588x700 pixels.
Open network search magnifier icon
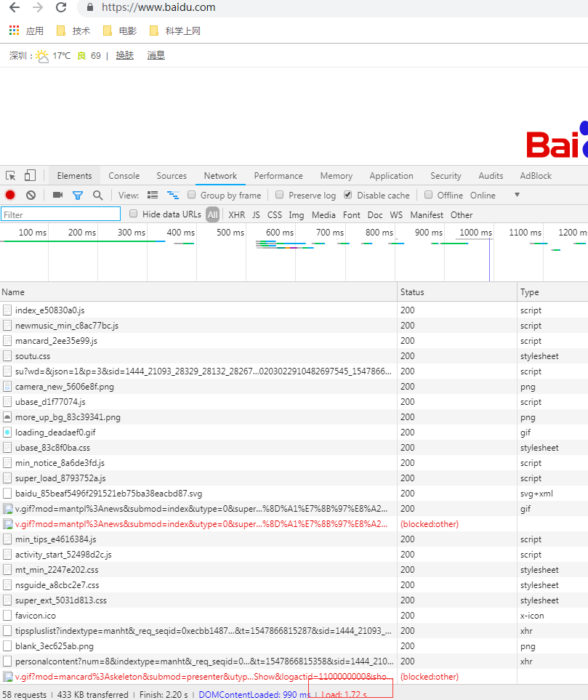(x=98, y=195)
